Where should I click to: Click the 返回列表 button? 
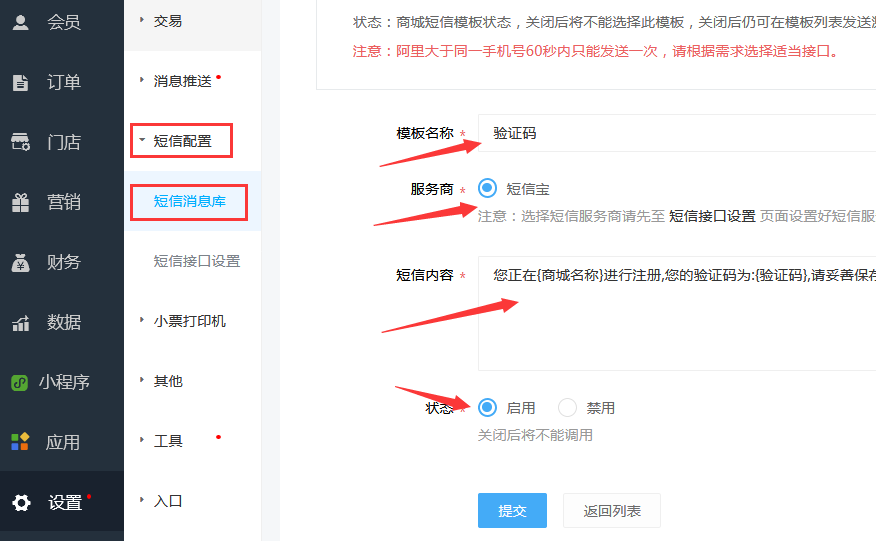(612, 511)
